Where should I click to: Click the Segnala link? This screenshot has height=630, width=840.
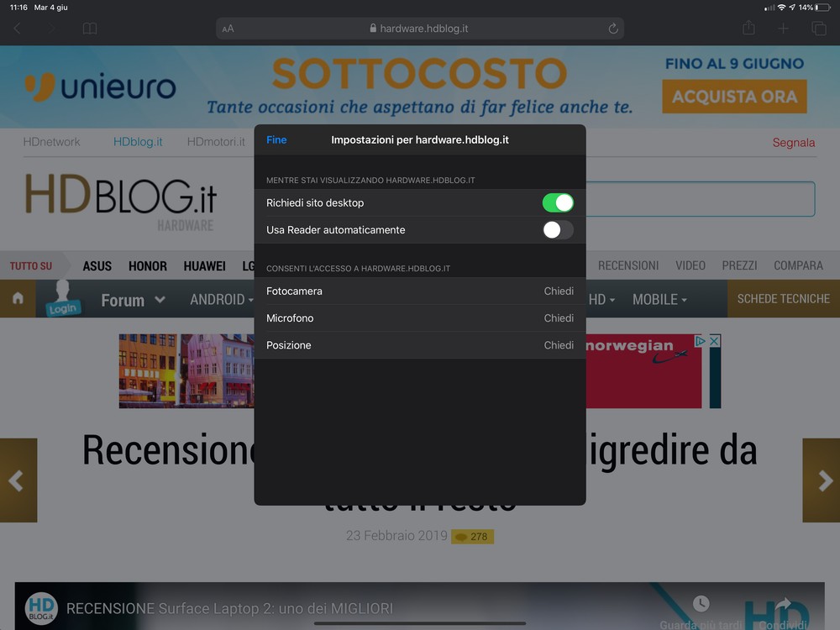(x=794, y=143)
